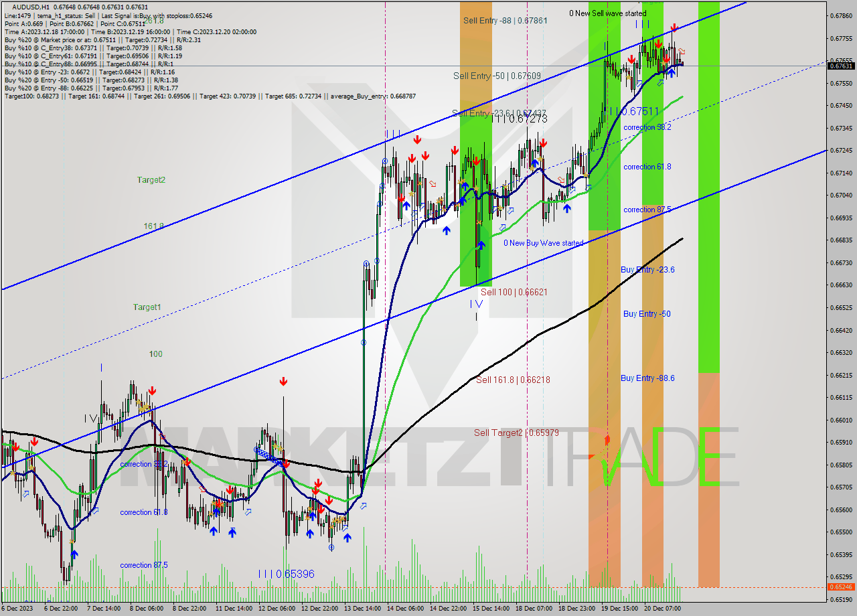Click '15 Dec 14:00' on the time axis
This screenshot has width=857, height=616.
(491, 609)
